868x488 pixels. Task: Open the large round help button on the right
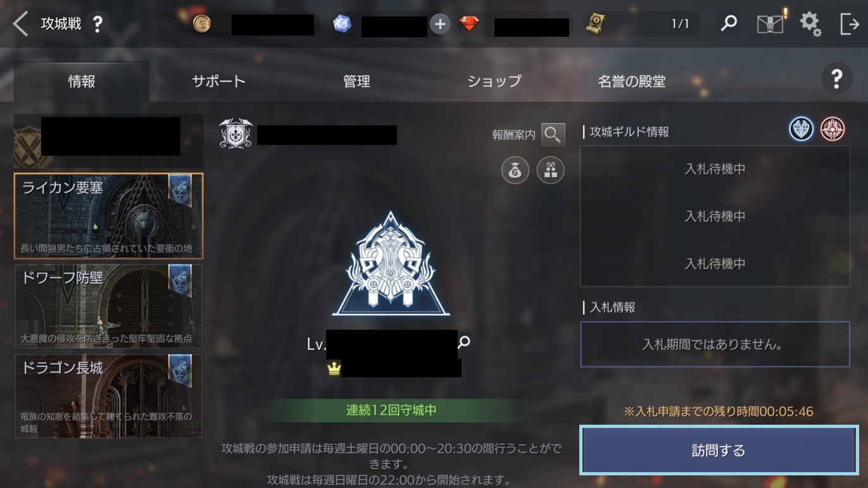[x=836, y=79]
